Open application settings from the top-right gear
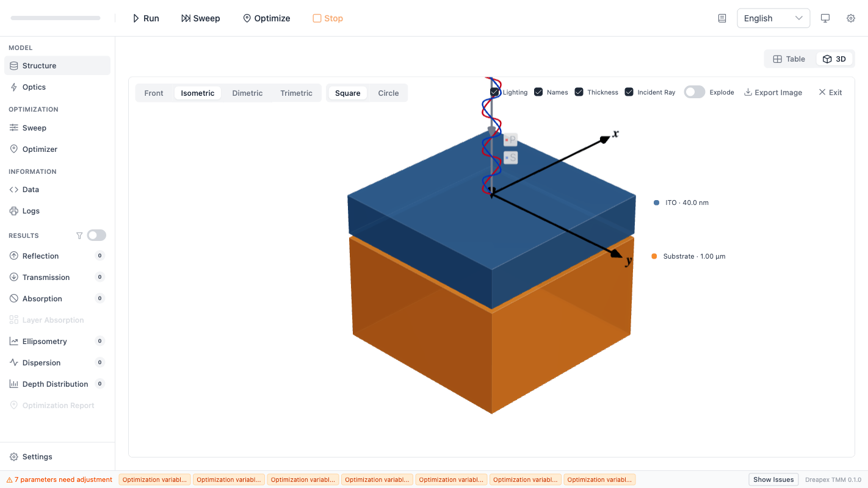Viewport: 868px width, 488px height. [x=850, y=18]
